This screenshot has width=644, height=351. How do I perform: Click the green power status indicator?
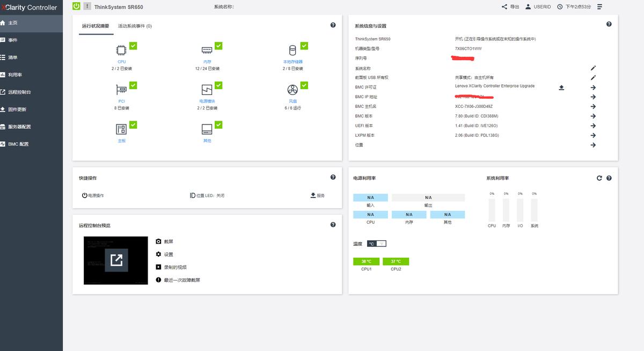[75, 6]
